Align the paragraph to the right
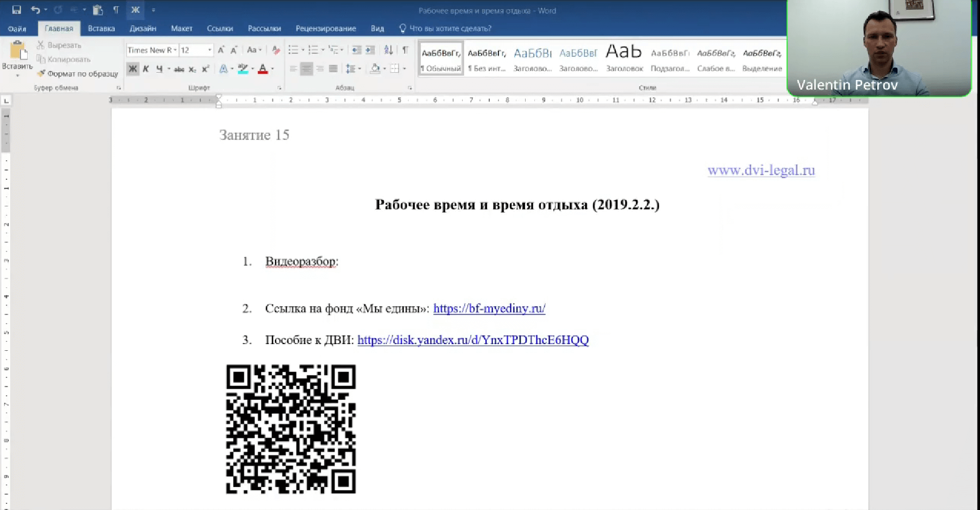This screenshot has width=980, height=510. (x=320, y=69)
